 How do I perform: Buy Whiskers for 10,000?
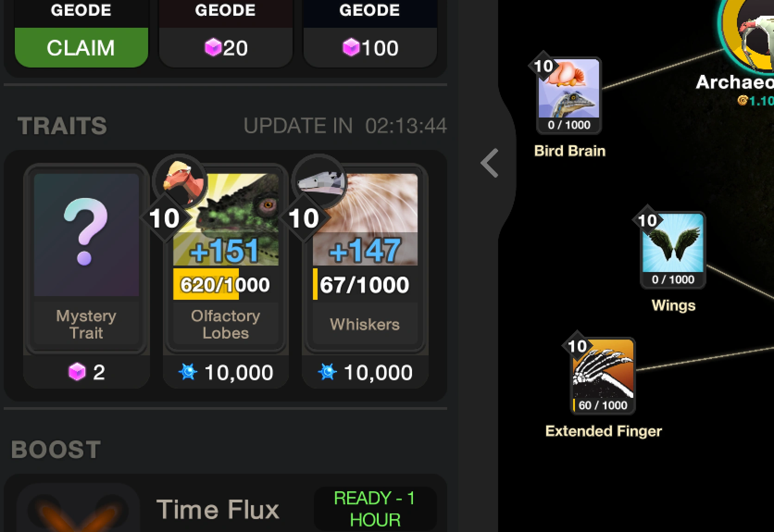click(x=365, y=372)
